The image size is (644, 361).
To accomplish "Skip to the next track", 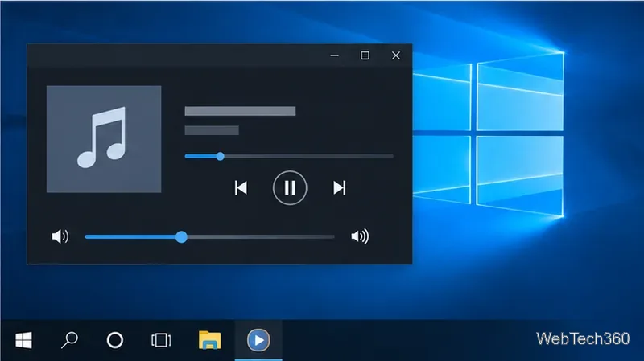I will coord(339,188).
